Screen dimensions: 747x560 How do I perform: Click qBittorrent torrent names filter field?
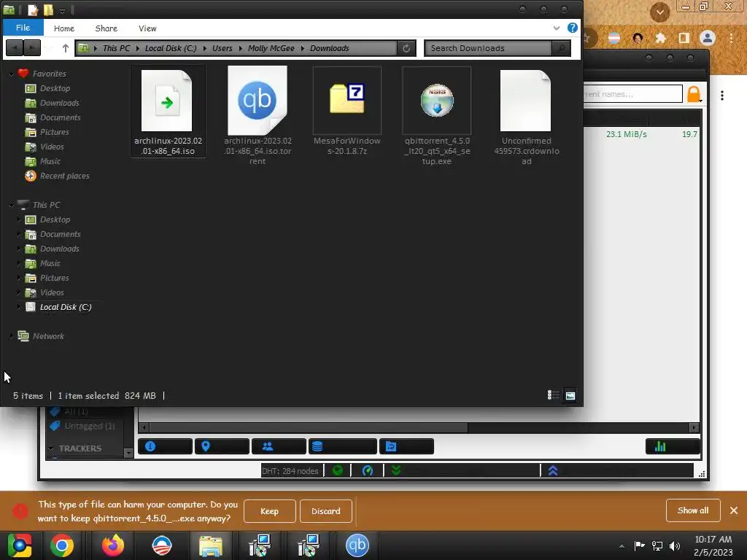632,94
